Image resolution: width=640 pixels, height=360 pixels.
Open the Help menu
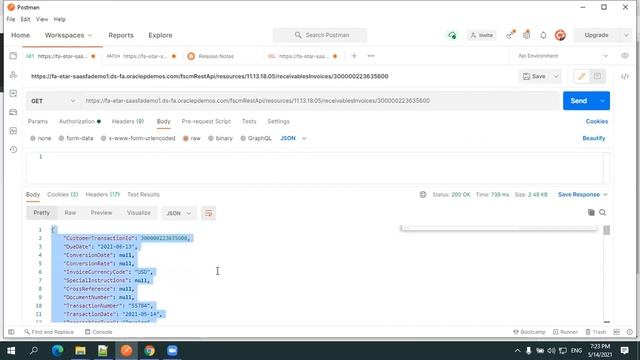[60, 19]
